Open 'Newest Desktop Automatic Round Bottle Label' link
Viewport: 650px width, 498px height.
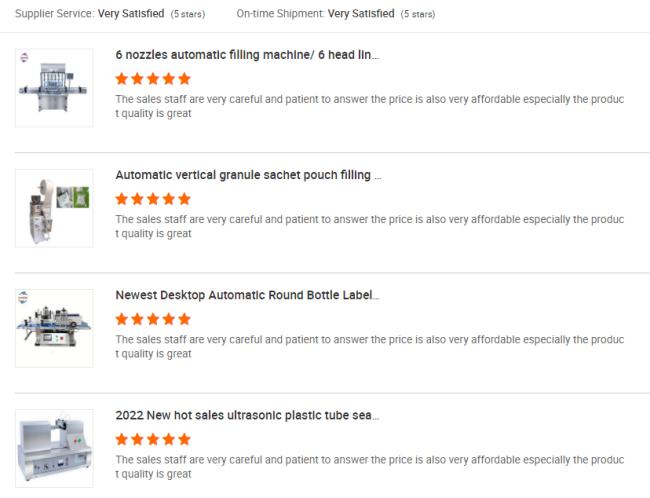(x=247, y=295)
